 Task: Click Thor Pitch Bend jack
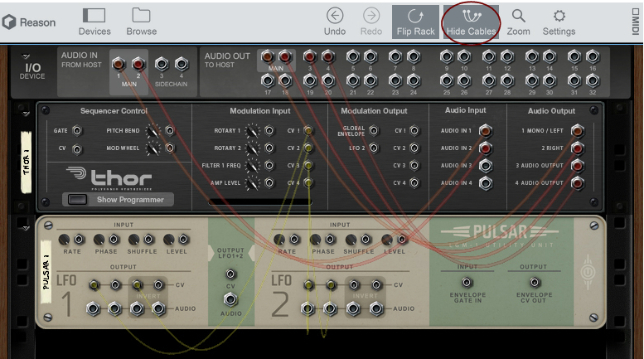pos(170,131)
